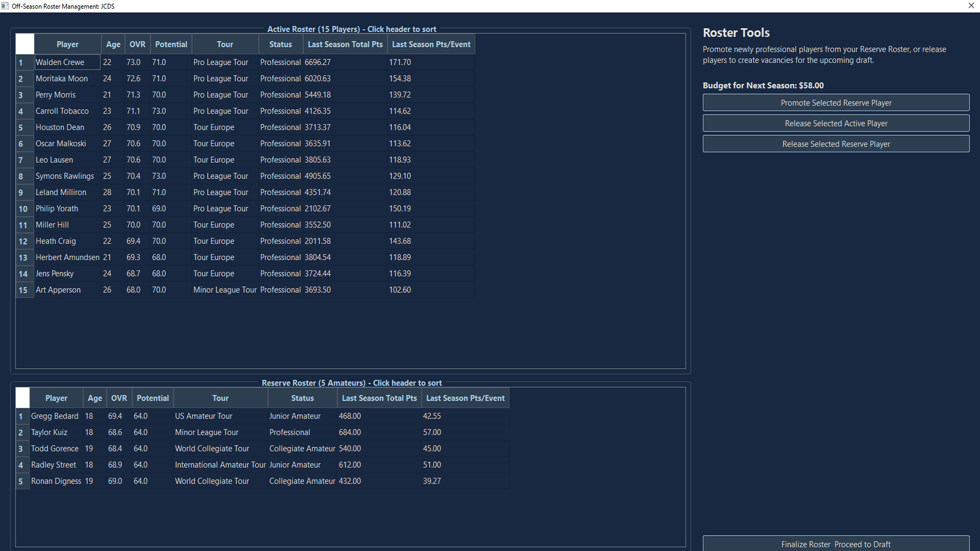Promote Selected Reserve Player

point(836,103)
